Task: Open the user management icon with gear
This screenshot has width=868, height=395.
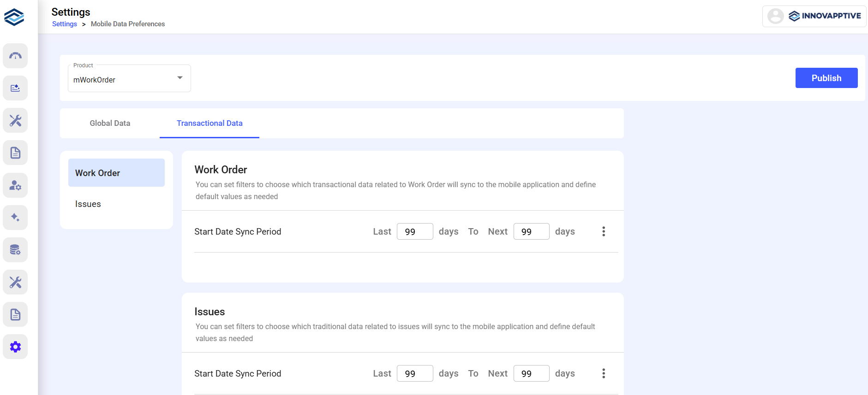Action: (15, 185)
